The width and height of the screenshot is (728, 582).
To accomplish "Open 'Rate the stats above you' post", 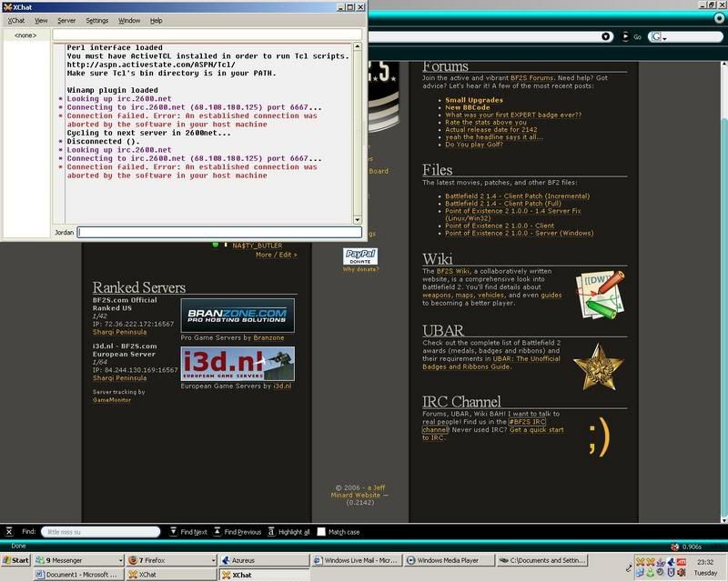I will tap(486, 122).
